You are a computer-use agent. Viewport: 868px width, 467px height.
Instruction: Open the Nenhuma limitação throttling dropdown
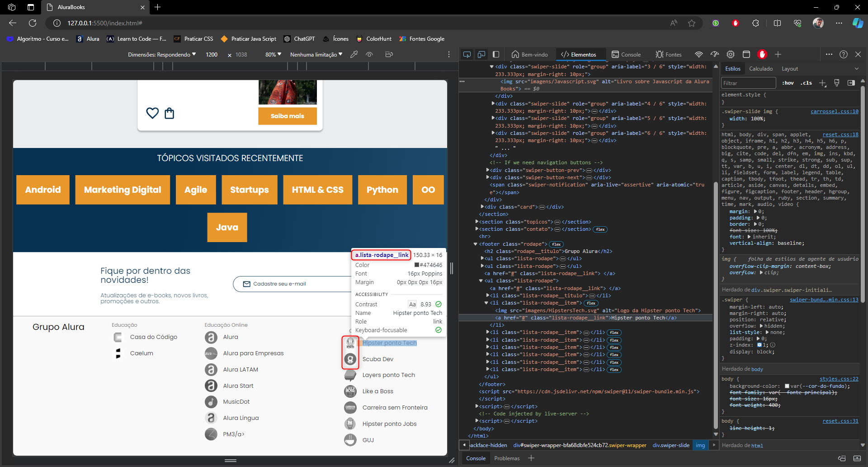pyautogui.click(x=316, y=54)
